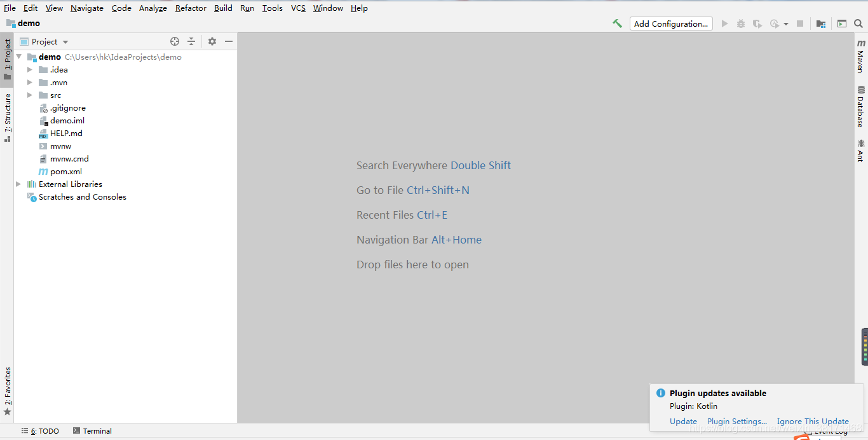
Task: Click the Debug bug icon in toolbar
Action: tap(741, 24)
